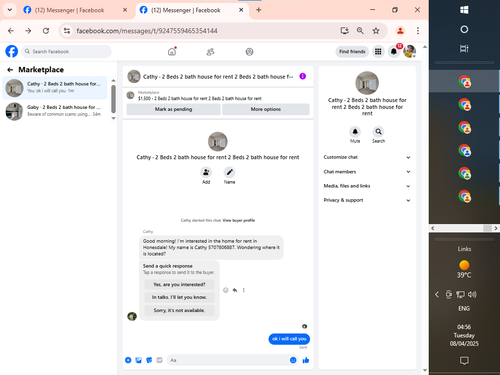Choose a GIF in the composer
This screenshot has height=375, width=500.
[159, 360]
